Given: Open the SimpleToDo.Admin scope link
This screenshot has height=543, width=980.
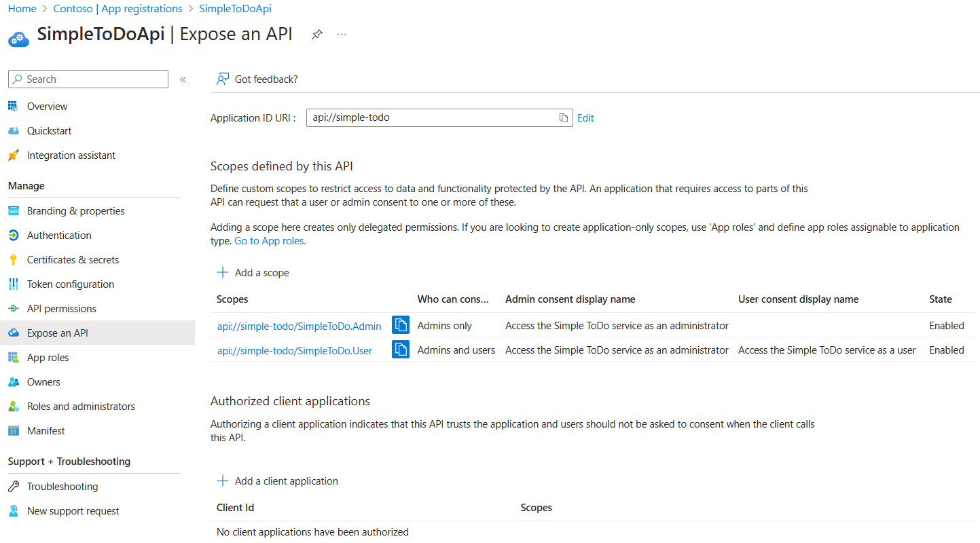Looking at the screenshot, I should click(x=299, y=326).
